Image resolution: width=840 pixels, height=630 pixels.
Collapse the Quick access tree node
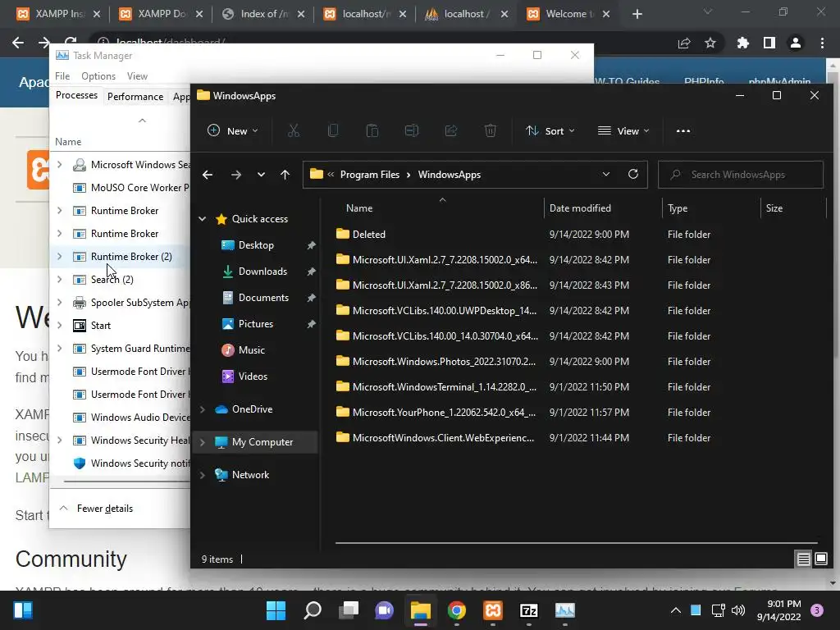pos(203,218)
